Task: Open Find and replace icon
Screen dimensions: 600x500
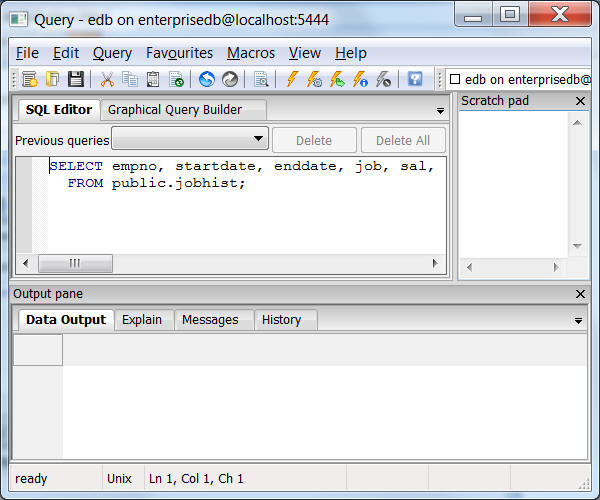Action: pos(261,80)
